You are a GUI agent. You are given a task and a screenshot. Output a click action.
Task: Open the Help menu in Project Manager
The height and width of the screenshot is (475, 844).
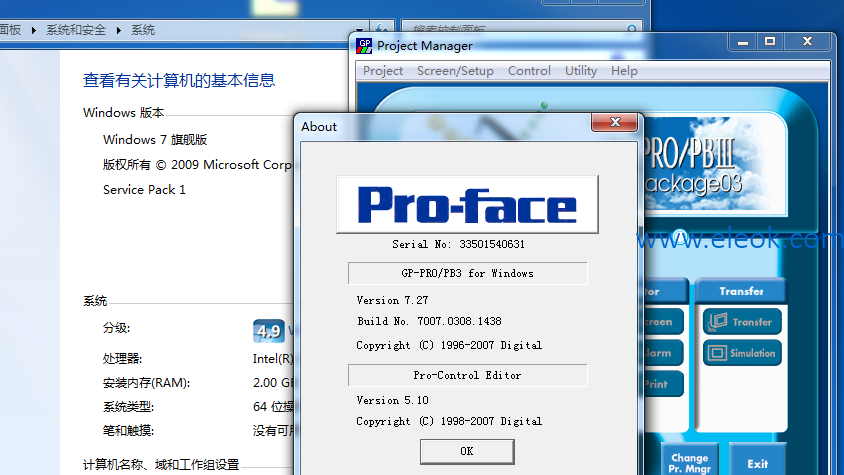(x=624, y=71)
